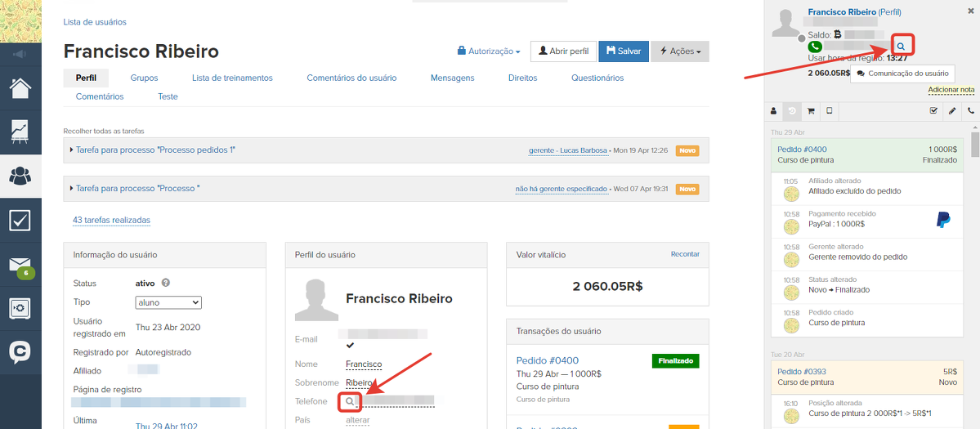Click the users group sidebar icon
The width and height of the screenshot is (980, 429).
click(20, 175)
